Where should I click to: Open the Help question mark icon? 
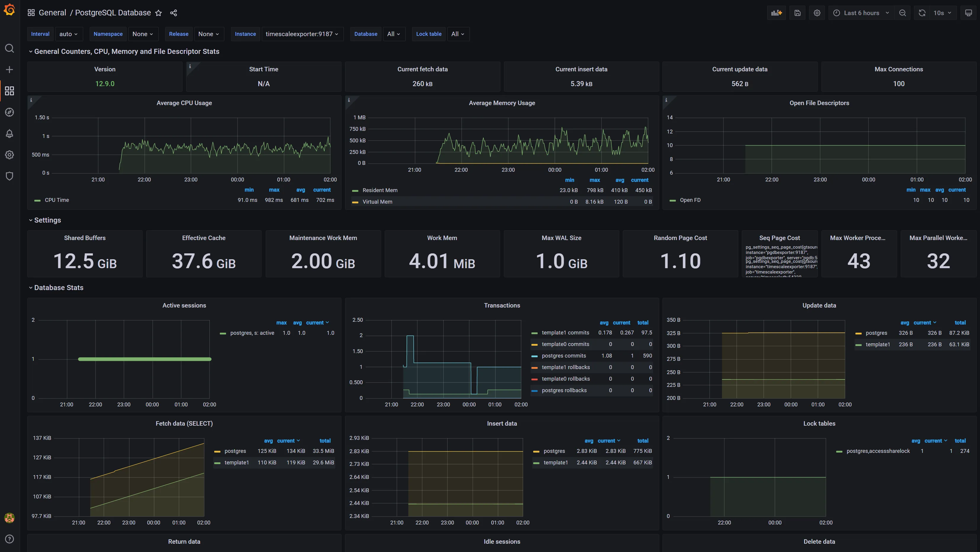pos(9,539)
